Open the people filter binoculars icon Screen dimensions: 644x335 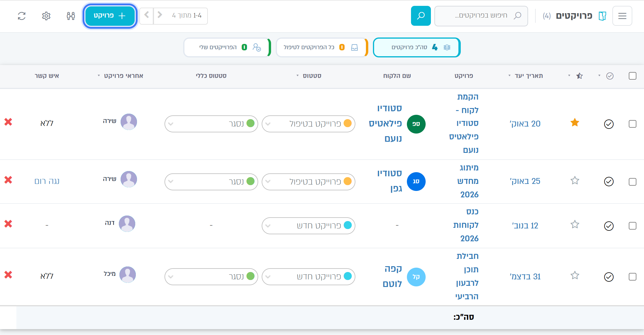(x=71, y=16)
